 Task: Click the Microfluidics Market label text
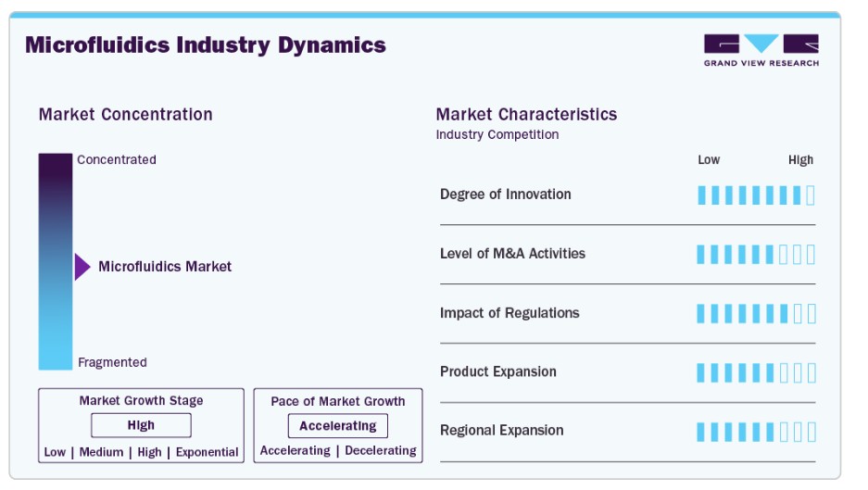[165, 267]
